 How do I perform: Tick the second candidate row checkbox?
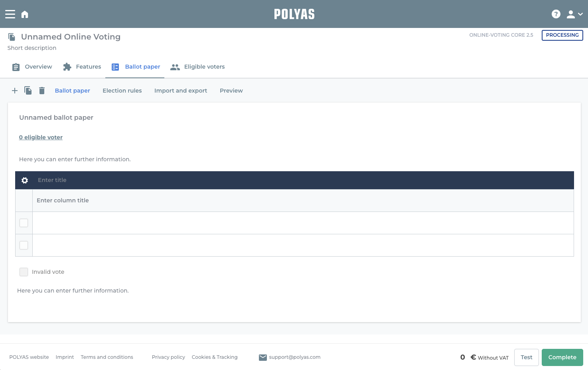[24, 245]
